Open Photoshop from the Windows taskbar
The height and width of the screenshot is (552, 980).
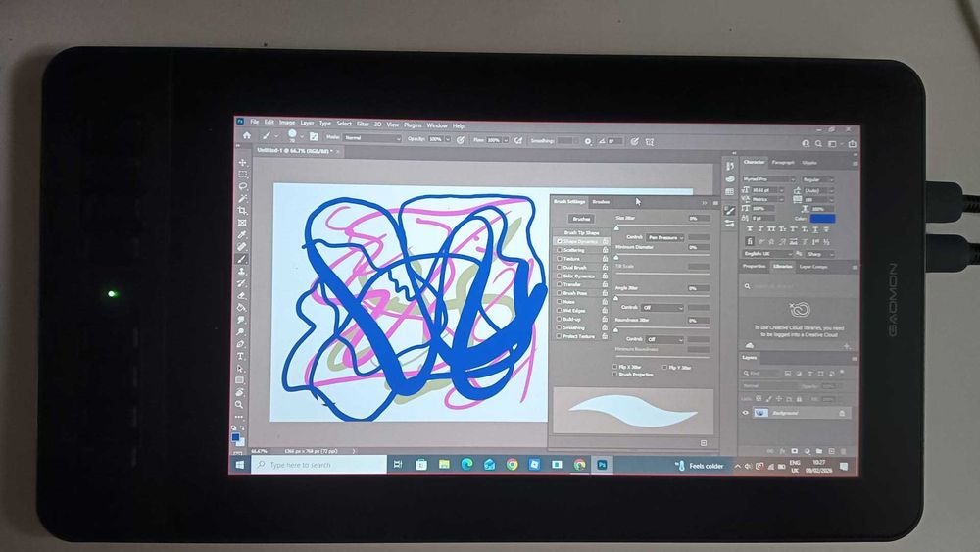tap(602, 465)
